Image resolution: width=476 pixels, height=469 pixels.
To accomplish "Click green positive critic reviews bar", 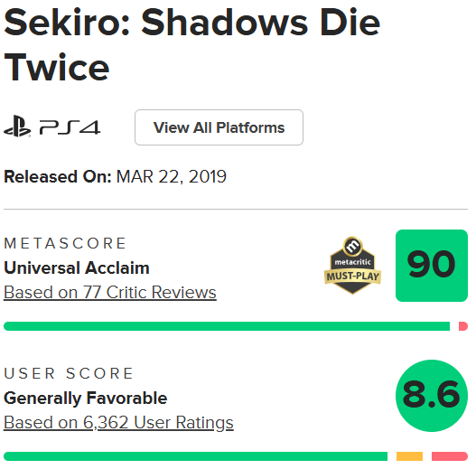I will point(227,326).
